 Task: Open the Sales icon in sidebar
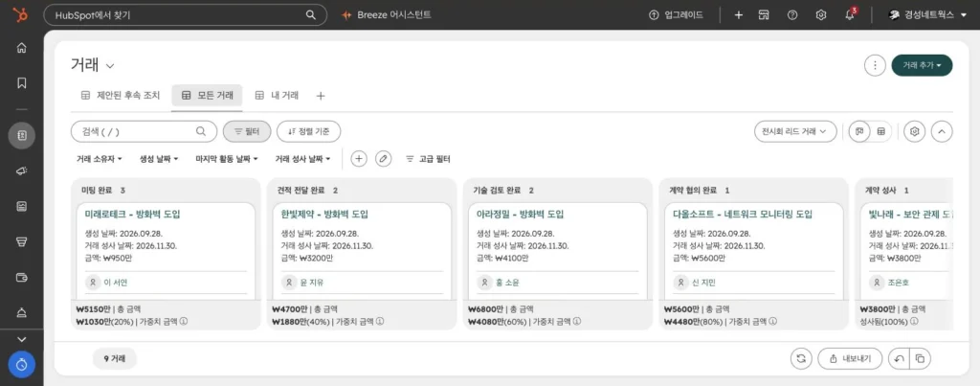(x=21, y=241)
